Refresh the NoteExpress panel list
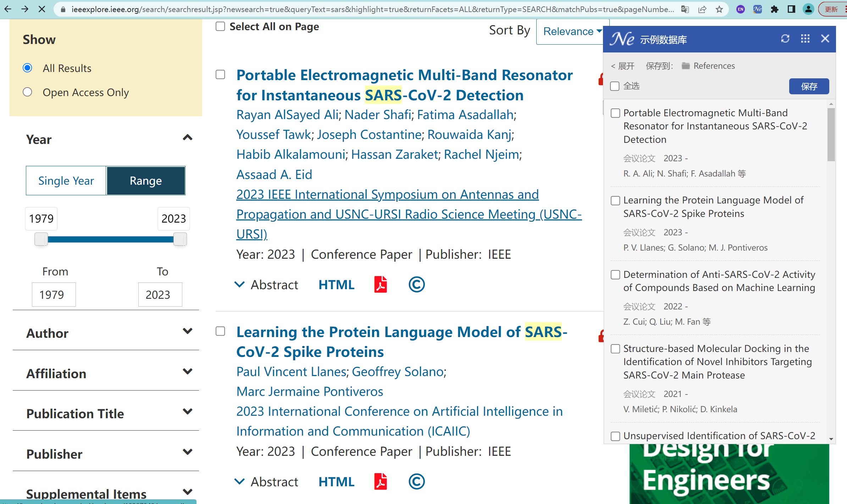This screenshot has height=504, width=847. click(785, 39)
